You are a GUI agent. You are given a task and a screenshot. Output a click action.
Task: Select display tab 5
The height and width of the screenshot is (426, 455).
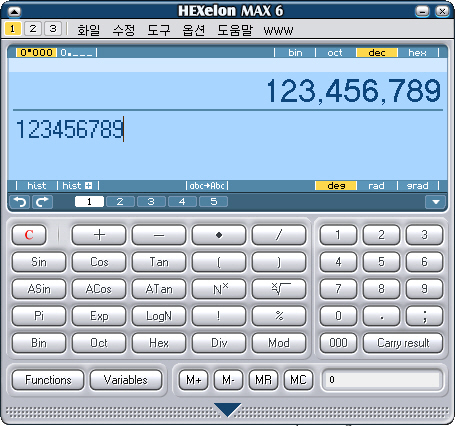213,202
